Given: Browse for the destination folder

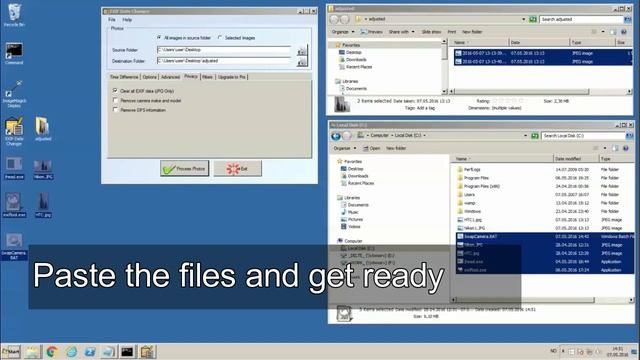Looking at the screenshot, I should point(302,62).
